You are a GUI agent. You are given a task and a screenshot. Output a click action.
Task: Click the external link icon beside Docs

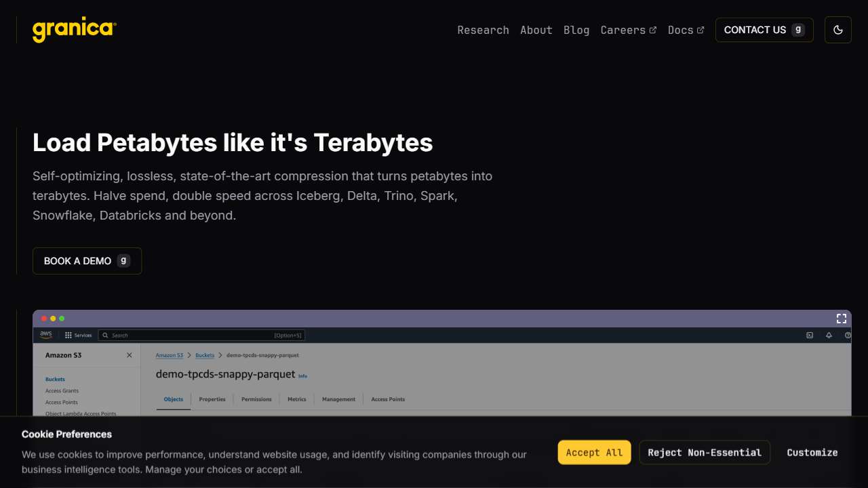701,30
